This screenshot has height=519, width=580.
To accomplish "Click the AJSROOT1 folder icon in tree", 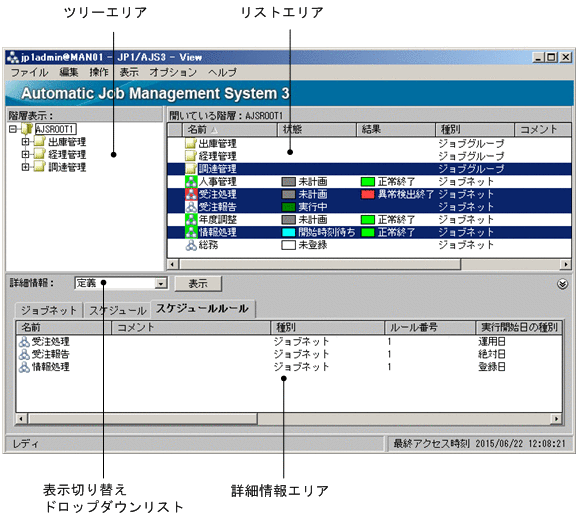I will [x=27, y=129].
